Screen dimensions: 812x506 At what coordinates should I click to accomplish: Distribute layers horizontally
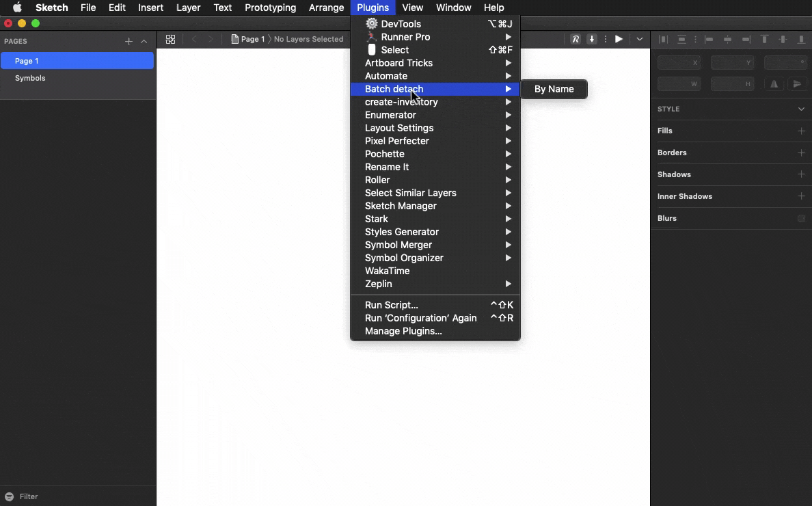tap(663, 40)
